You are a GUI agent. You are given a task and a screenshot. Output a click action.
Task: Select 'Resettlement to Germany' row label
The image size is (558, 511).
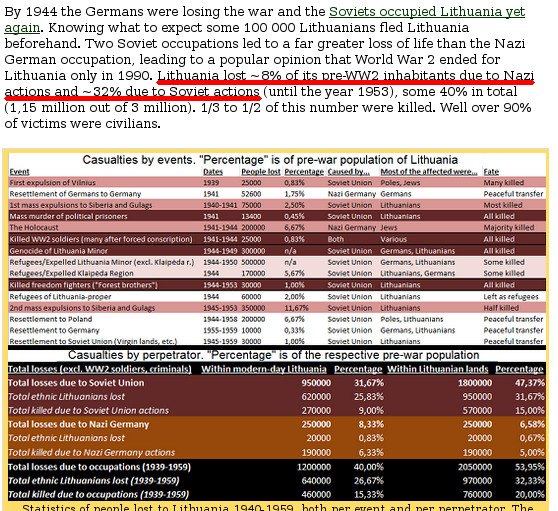point(54,331)
